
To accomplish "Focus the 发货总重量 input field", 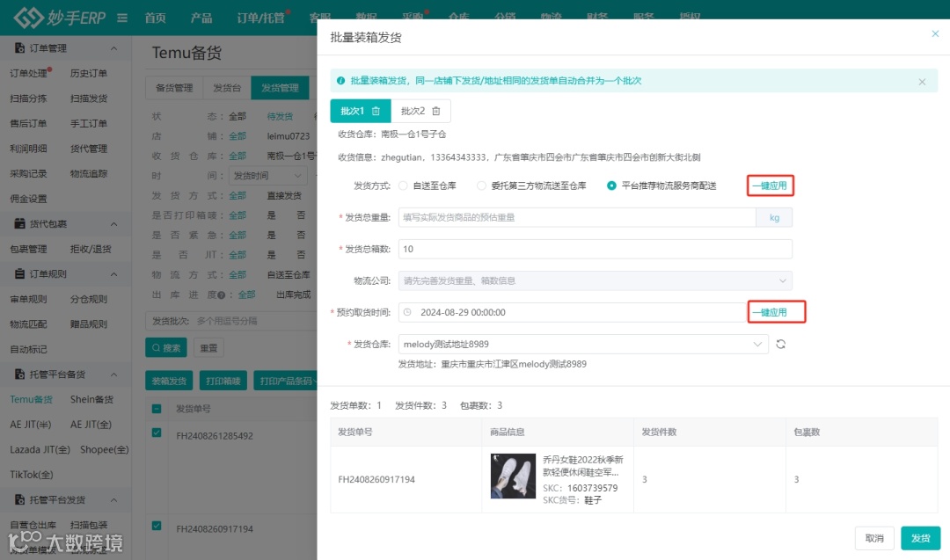I will 577,217.
